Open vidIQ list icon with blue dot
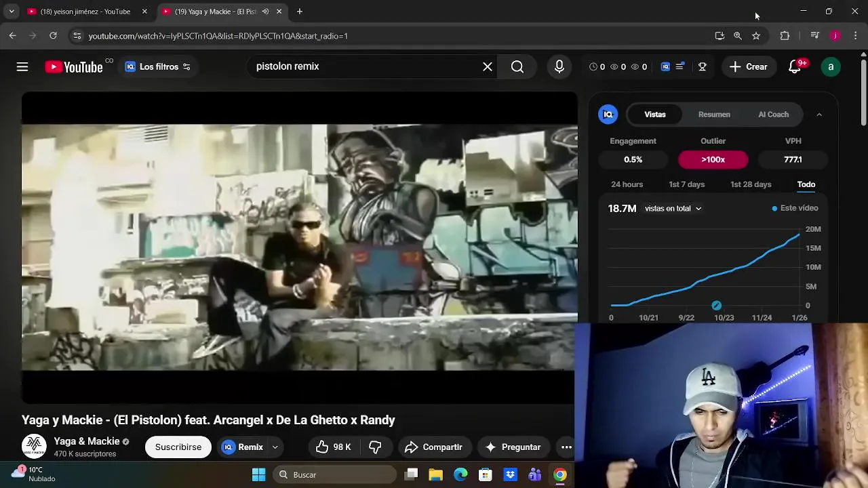The image size is (868, 488). click(x=679, y=66)
